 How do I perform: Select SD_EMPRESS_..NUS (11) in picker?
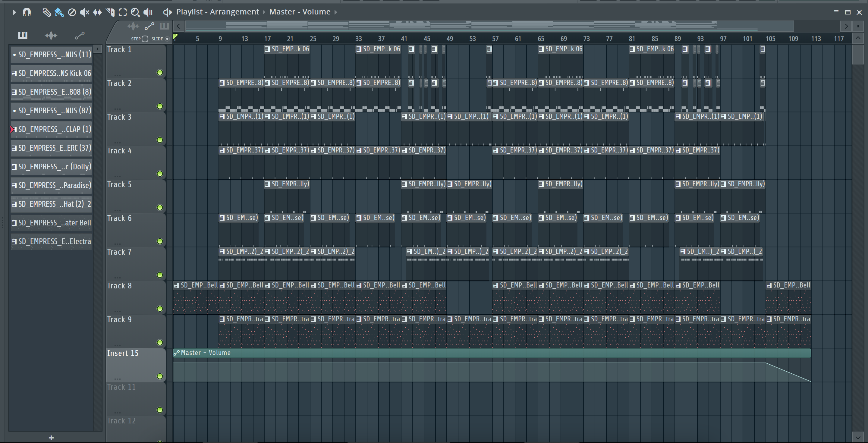coord(51,55)
